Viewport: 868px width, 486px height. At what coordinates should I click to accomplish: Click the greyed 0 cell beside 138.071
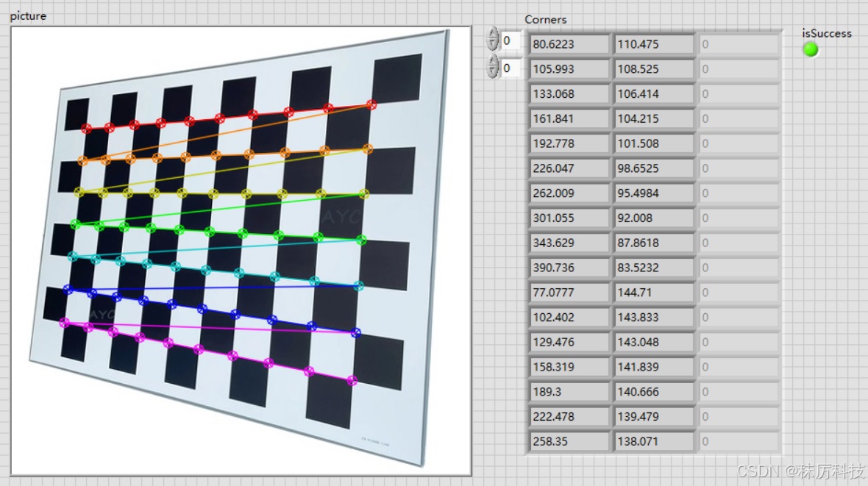739,441
